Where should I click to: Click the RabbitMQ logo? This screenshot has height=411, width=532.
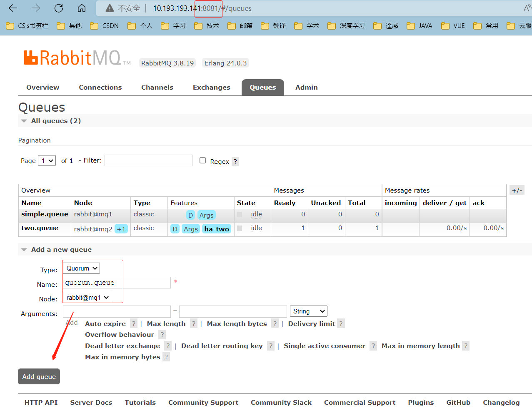click(x=77, y=58)
